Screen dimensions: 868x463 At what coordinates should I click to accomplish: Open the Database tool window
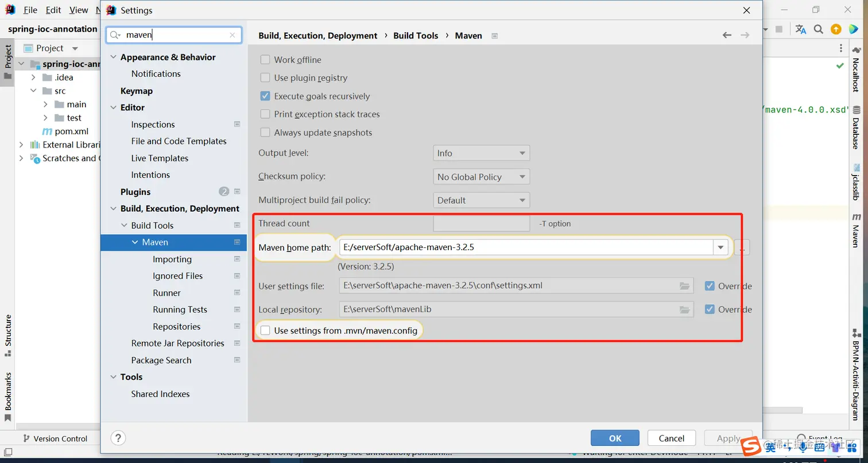[856, 127]
